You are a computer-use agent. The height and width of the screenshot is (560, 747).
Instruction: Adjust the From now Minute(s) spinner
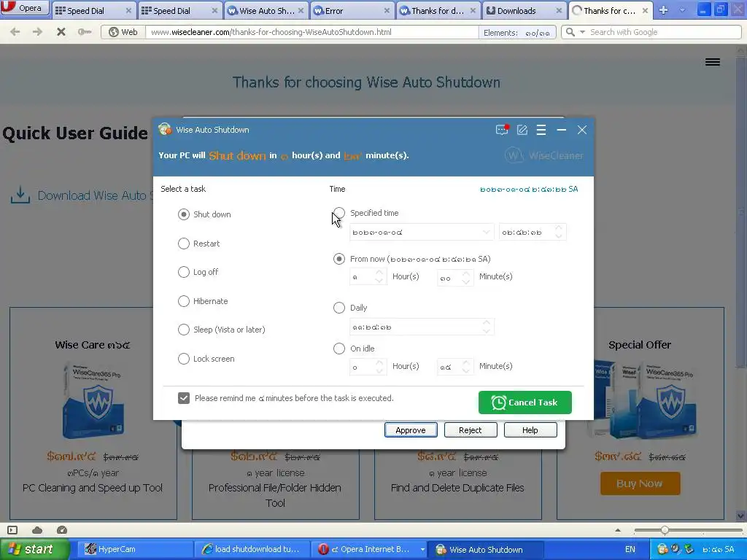click(x=466, y=276)
